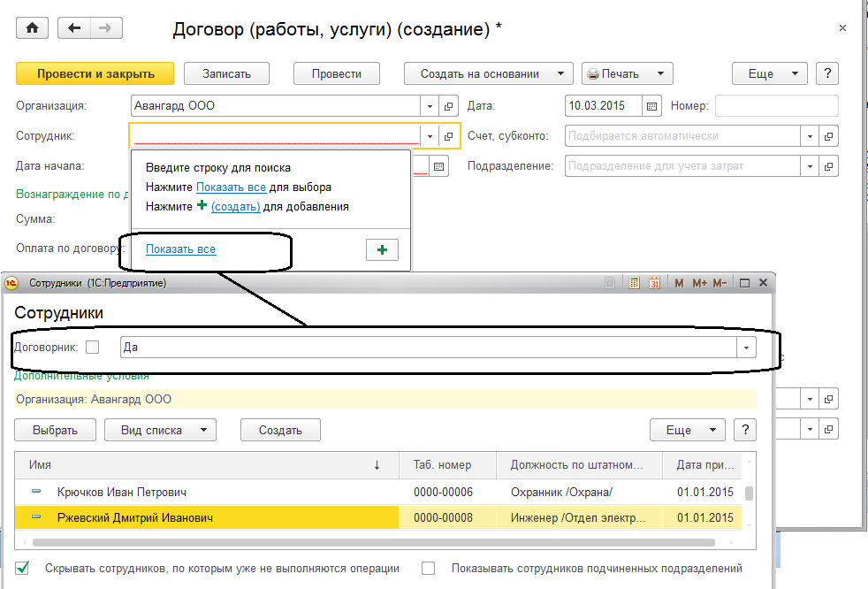
Task: Expand the Договорник value dropdown arrow
Action: click(x=748, y=348)
